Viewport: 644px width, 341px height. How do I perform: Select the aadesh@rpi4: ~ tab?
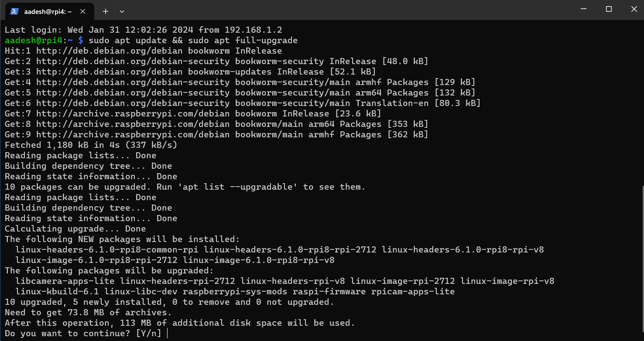48,12
